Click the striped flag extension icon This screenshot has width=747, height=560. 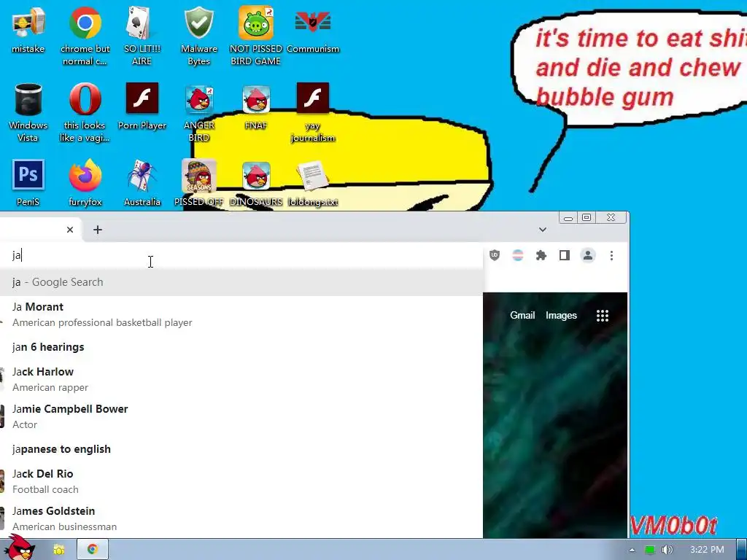coord(518,256)
